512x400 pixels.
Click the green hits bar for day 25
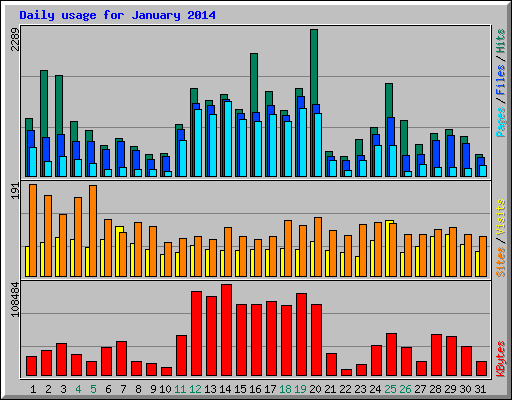click(x=389, y=100)
